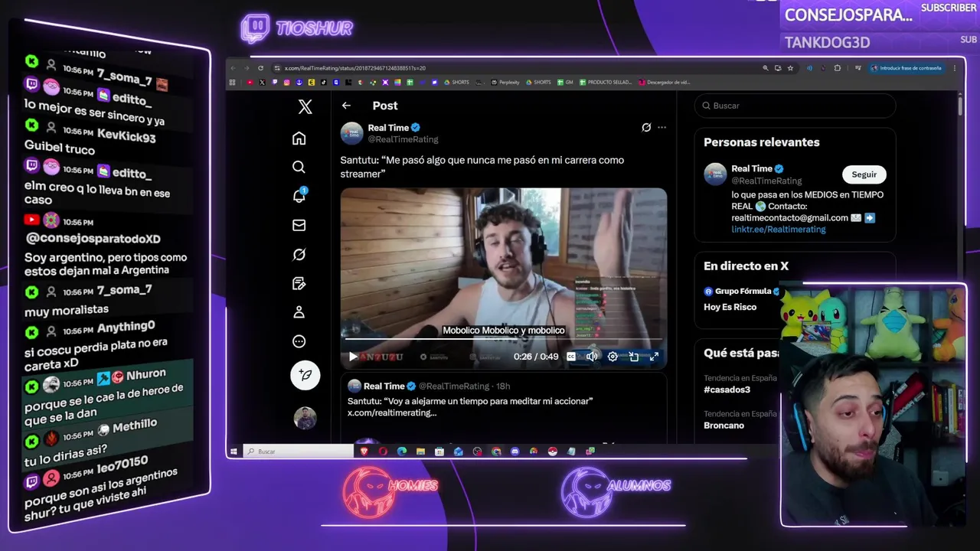Open the #casados3 trend
This screenshot has height=551, width=980.
(x=727, y=390)
